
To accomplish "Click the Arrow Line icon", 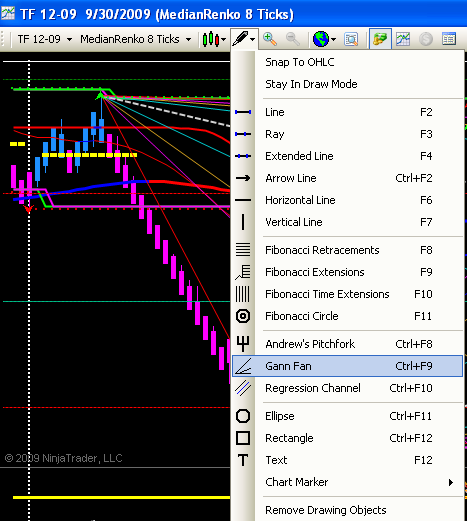I will pyautogui.click(x=243, y=178).
